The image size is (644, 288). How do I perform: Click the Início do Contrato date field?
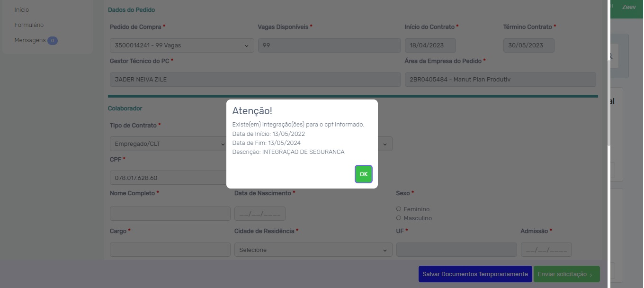(x=430, y=45)
